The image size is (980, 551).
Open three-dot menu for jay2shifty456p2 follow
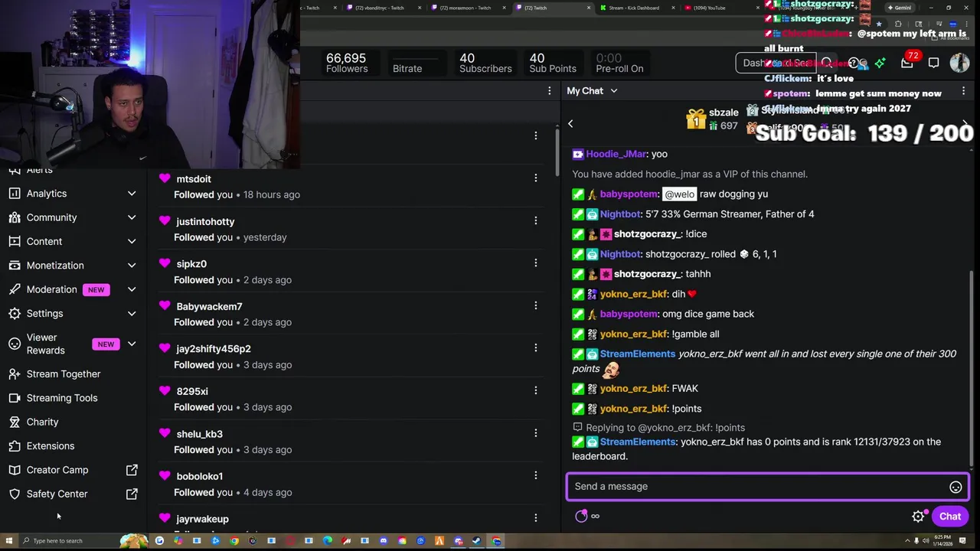(x=535, y=347)
